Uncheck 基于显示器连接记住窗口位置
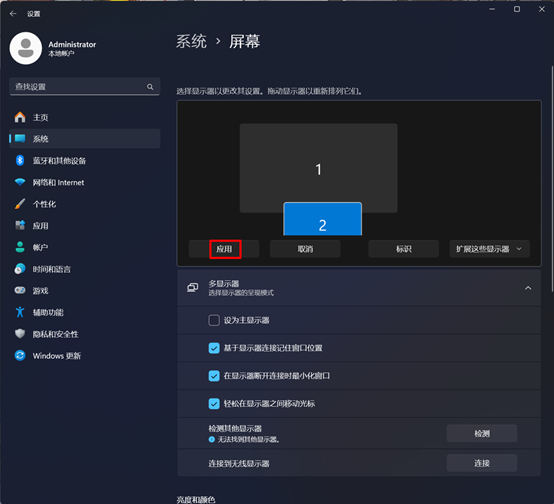The image size is (554, 504). click(x=214, y=348)
